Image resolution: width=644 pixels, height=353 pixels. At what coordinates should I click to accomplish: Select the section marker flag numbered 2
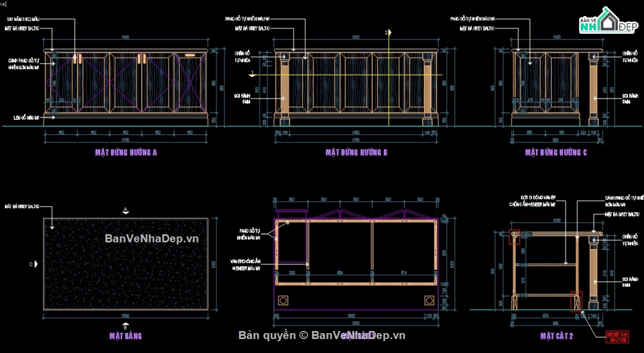pos(387,33)
